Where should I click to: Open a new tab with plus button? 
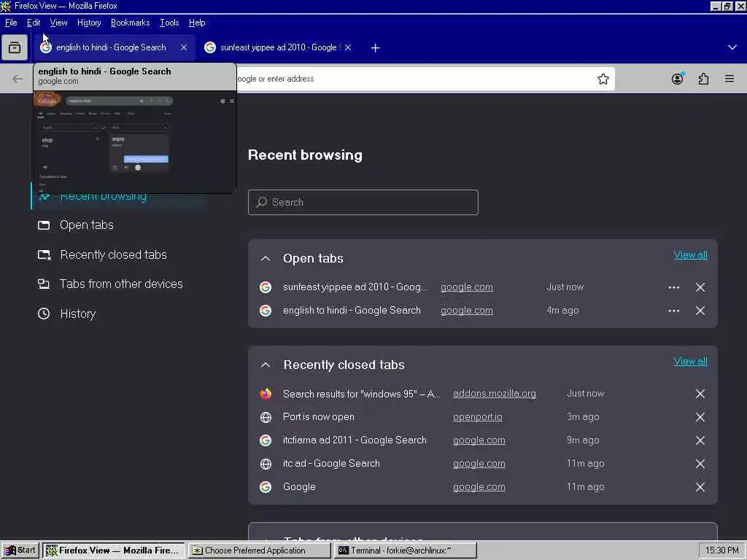[376, 47]
